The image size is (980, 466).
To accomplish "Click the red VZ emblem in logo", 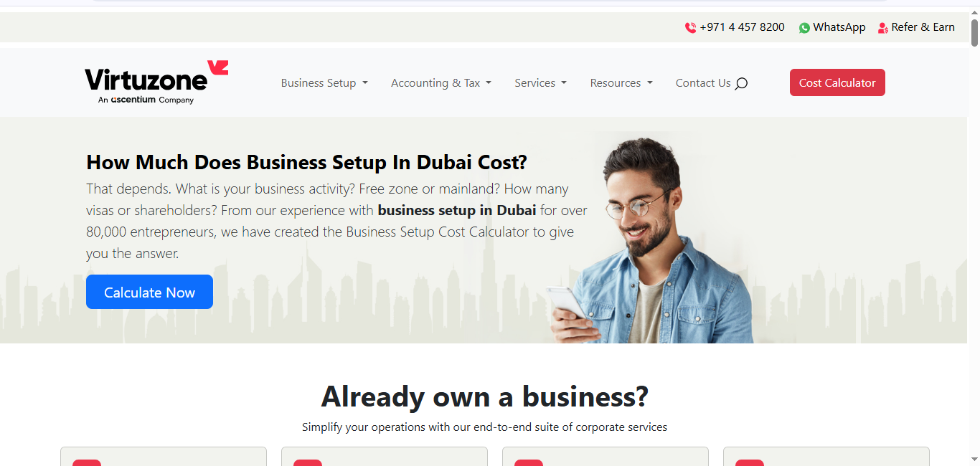I will 218,68.
